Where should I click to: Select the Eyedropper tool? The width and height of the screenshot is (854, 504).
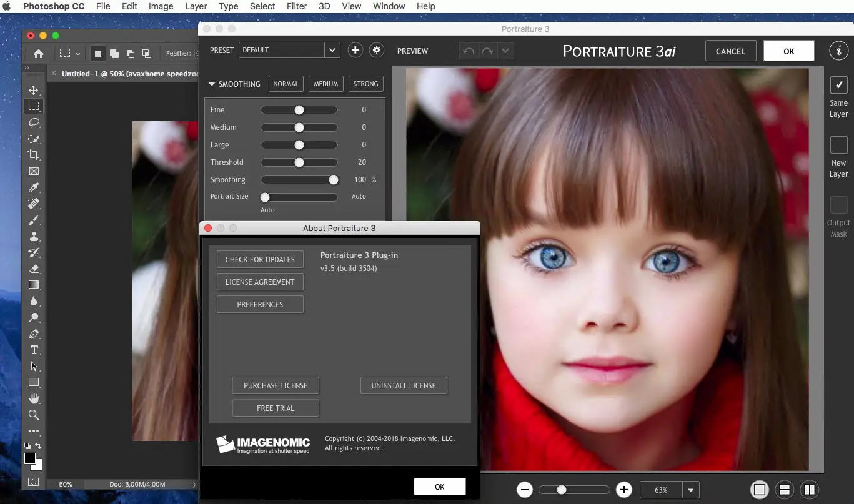[x=34, y=187]
